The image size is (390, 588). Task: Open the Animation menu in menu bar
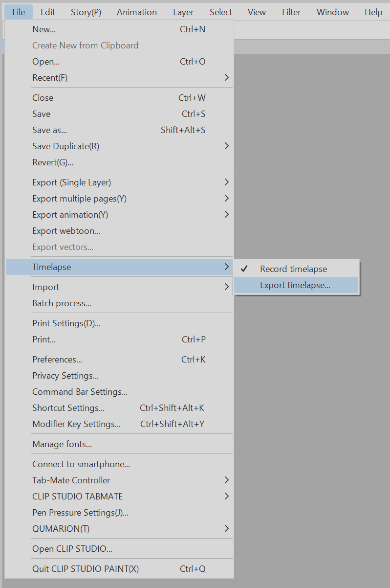(137, 12)
